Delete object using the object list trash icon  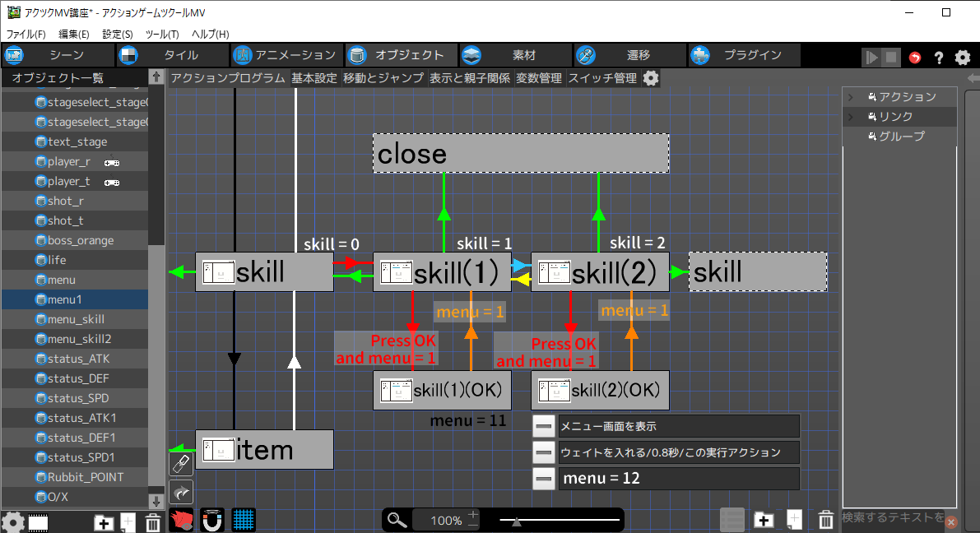tap(152, 522)
